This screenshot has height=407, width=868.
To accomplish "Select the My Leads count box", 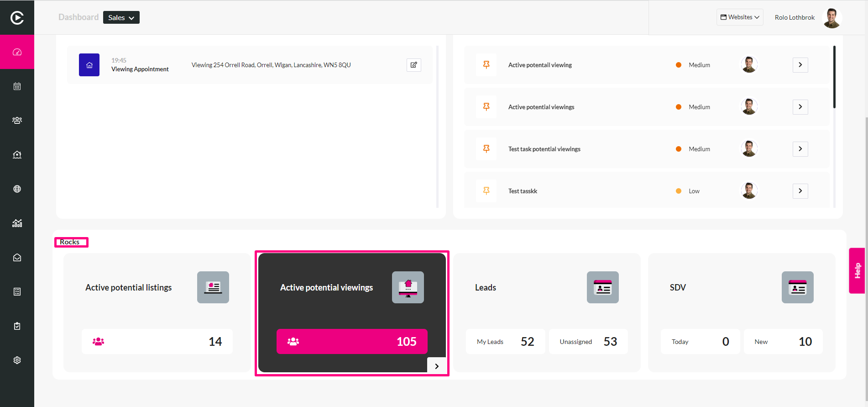I will 505,342.
